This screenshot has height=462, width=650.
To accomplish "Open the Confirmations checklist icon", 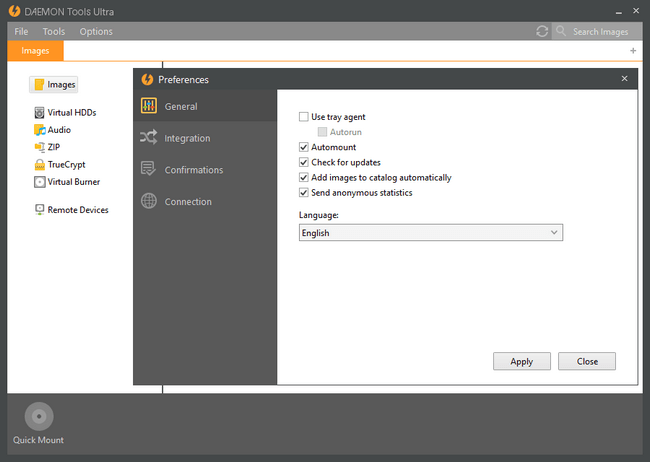I will (148, 169).
